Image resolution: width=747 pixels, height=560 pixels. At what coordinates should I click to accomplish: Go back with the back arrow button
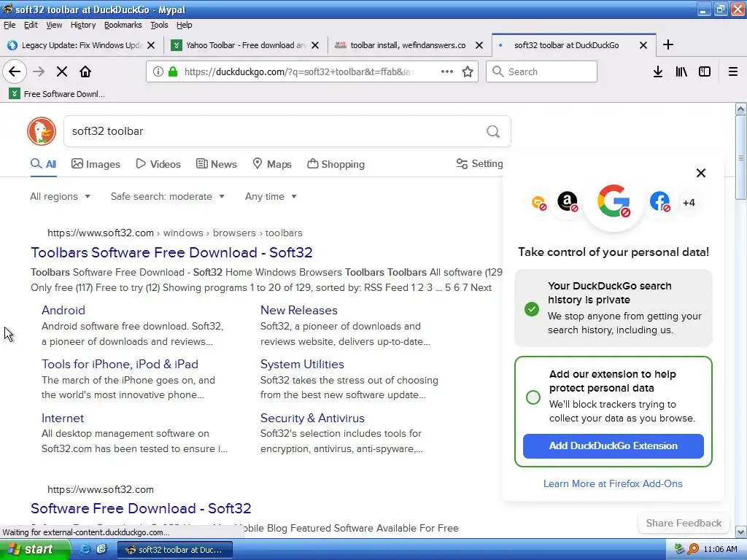(15, 71)
